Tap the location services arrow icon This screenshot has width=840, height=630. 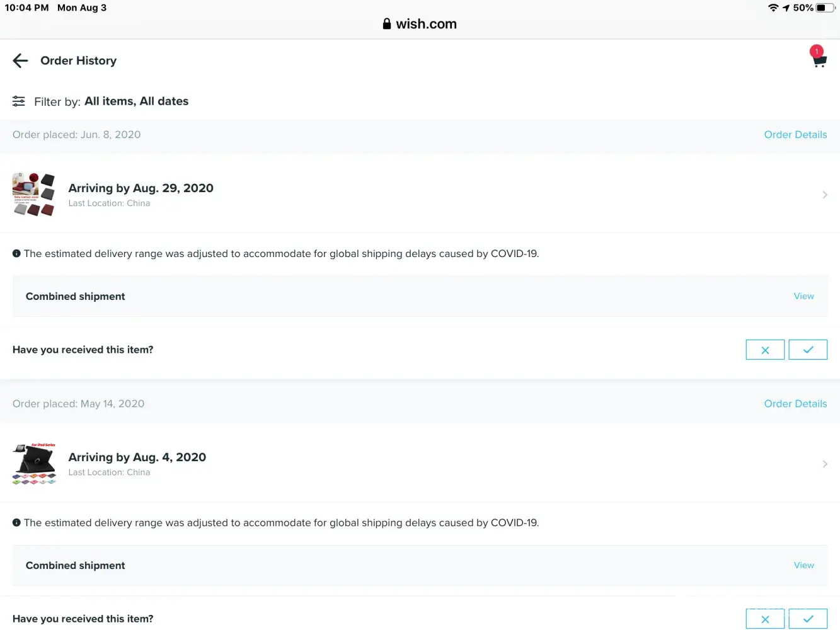coord(786,8)
